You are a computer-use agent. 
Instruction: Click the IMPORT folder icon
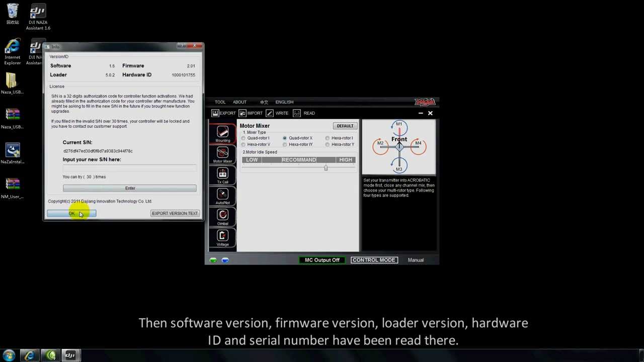click(x=242, y=113)
